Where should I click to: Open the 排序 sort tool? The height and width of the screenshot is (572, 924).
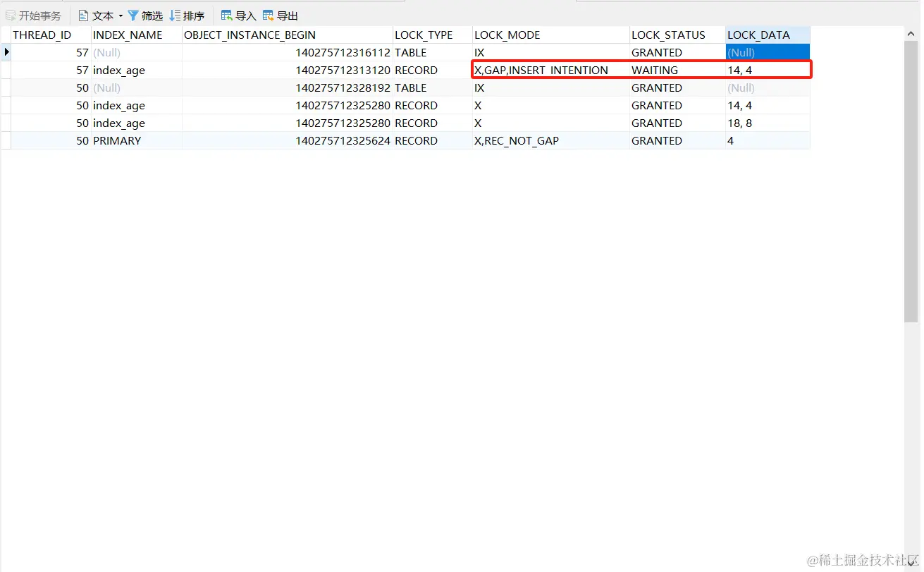[x=187, y=16]
